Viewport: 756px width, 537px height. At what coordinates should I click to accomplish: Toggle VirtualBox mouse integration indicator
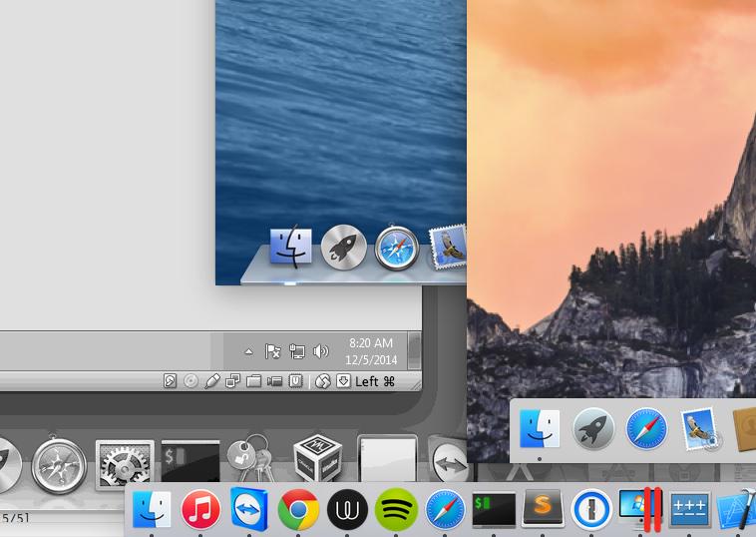point(322,381)
